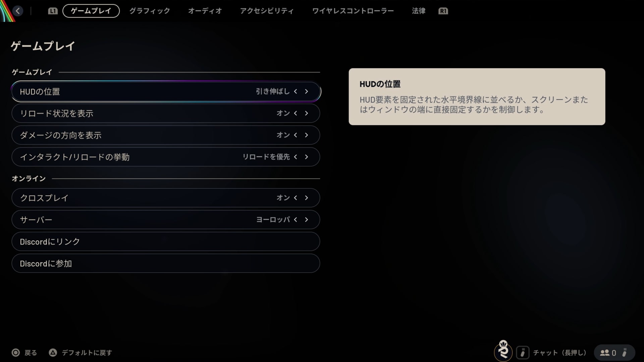This screenshot has width=644, height=362.
Task: Click the triangle icon beside デフォルトに戻す
Action: click(53, 353)
